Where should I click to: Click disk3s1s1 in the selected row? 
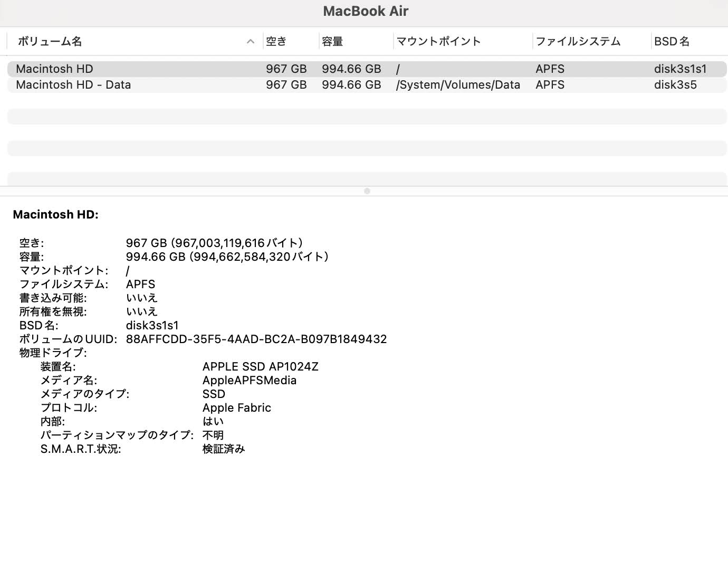pos(683,69)
